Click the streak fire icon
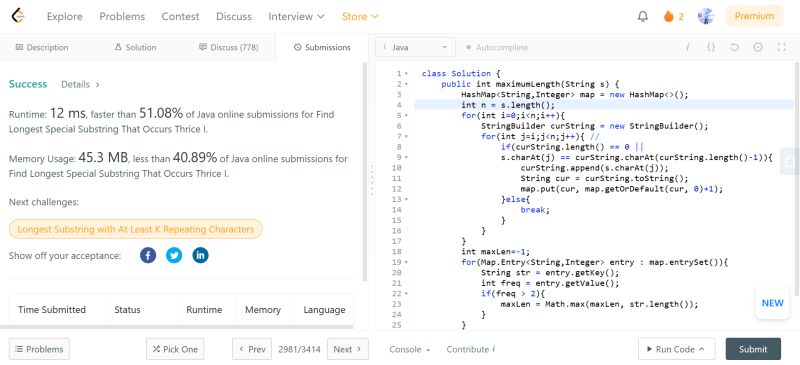800x365 pixels. (668, 16)
